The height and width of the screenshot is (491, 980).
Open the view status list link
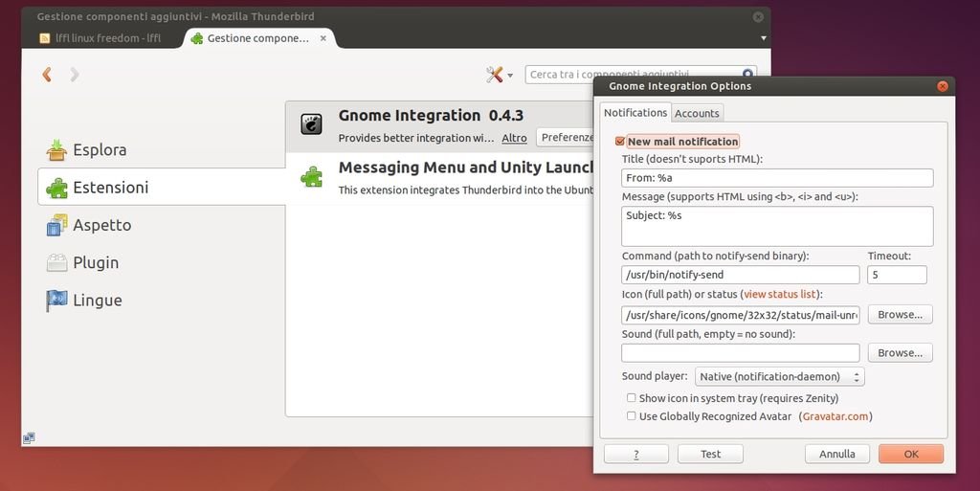[780, 294]
